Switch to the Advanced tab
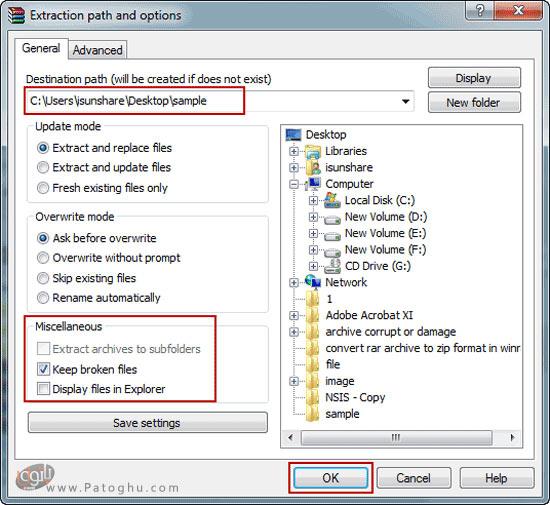 tap(98, 50)
